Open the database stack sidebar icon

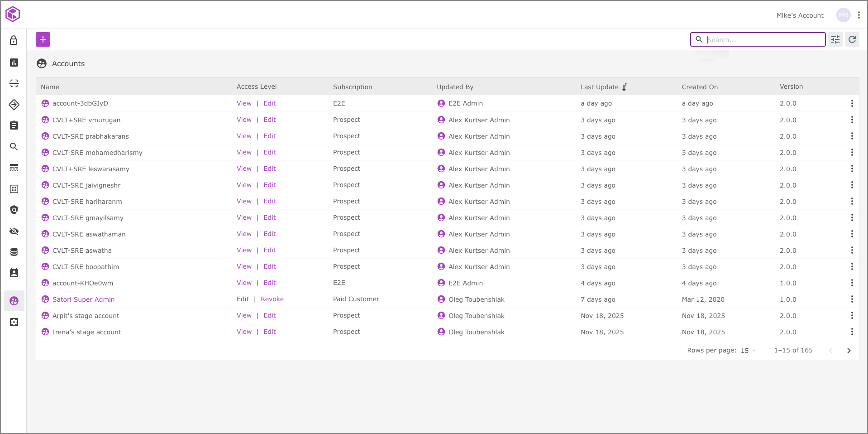(14, 252)
